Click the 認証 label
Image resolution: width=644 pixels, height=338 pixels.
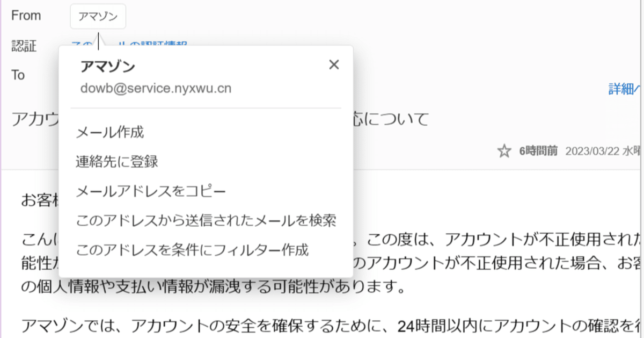[24, 46]
